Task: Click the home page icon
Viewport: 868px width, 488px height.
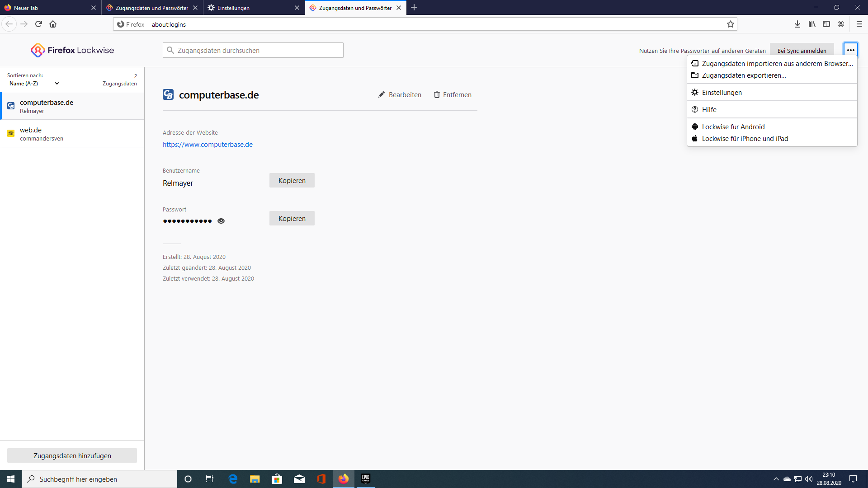Action: point(53,24)
